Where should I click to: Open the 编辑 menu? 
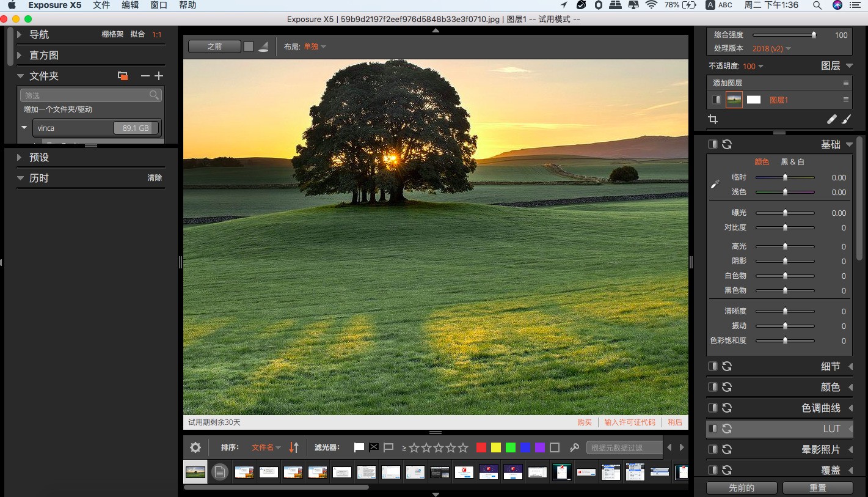tap(130, 5)
